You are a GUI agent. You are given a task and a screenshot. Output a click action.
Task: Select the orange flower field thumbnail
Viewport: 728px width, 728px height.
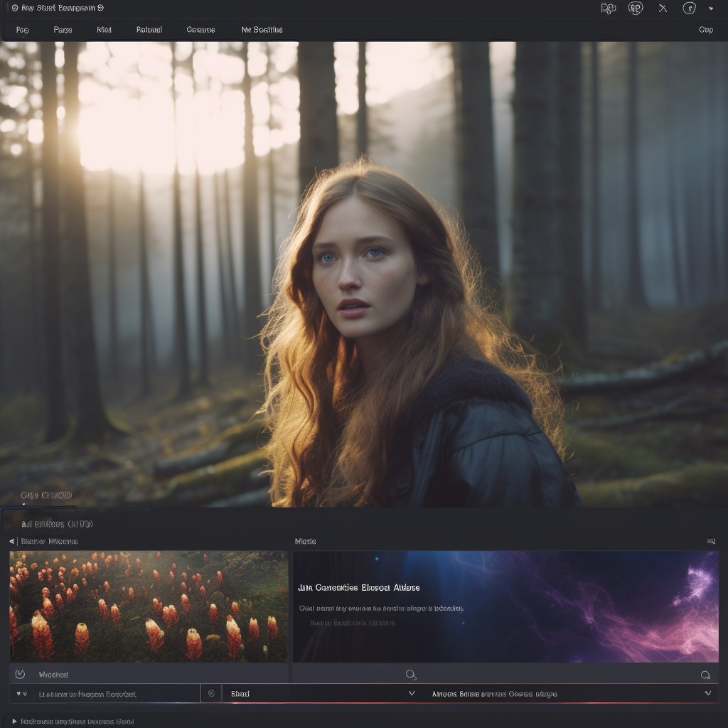click(x=149, y=606)
